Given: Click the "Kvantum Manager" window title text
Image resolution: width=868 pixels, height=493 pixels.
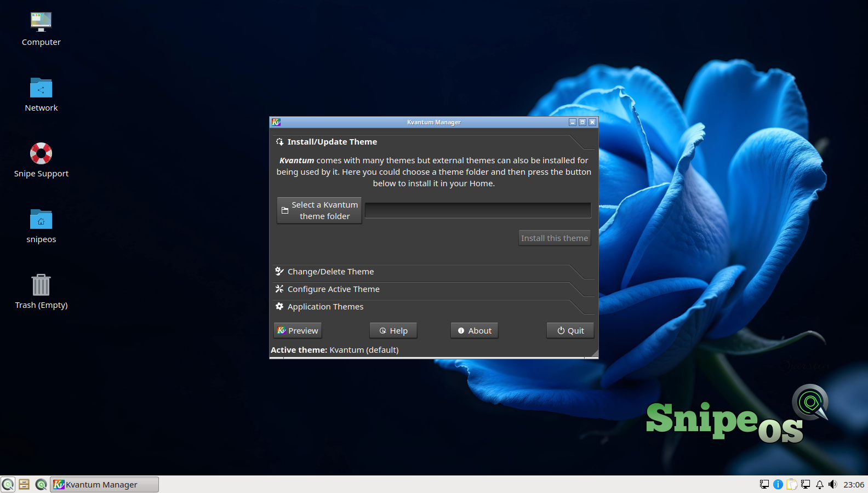Looking at the screenshot, I should [434, 122].
